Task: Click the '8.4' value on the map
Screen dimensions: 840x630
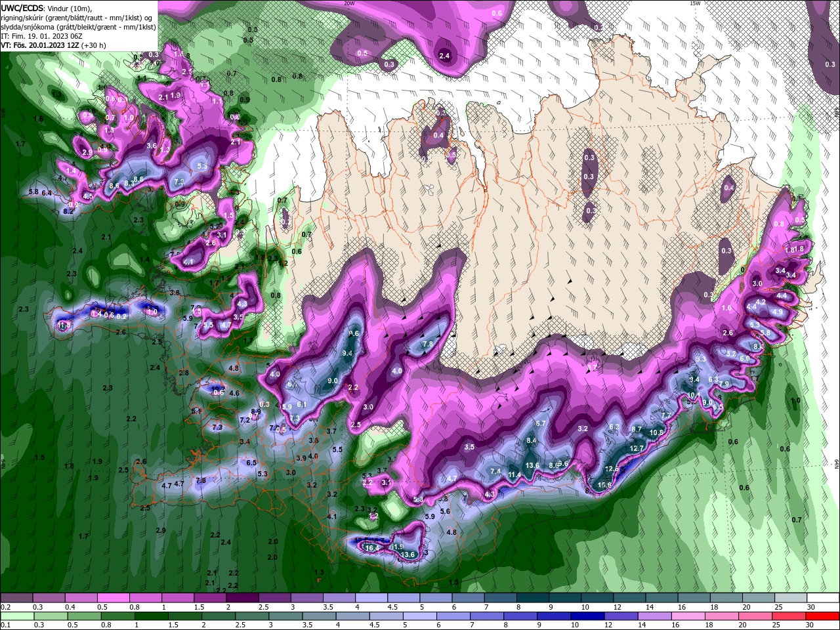Action: point(532,440)
